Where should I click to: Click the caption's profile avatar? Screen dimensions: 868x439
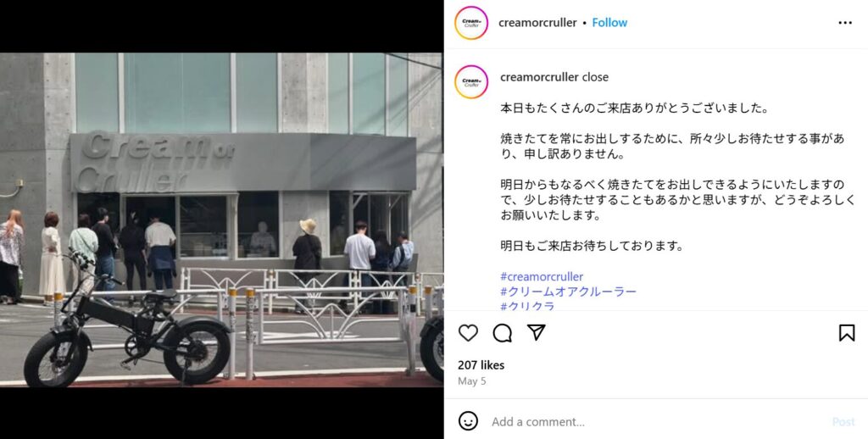471,82
